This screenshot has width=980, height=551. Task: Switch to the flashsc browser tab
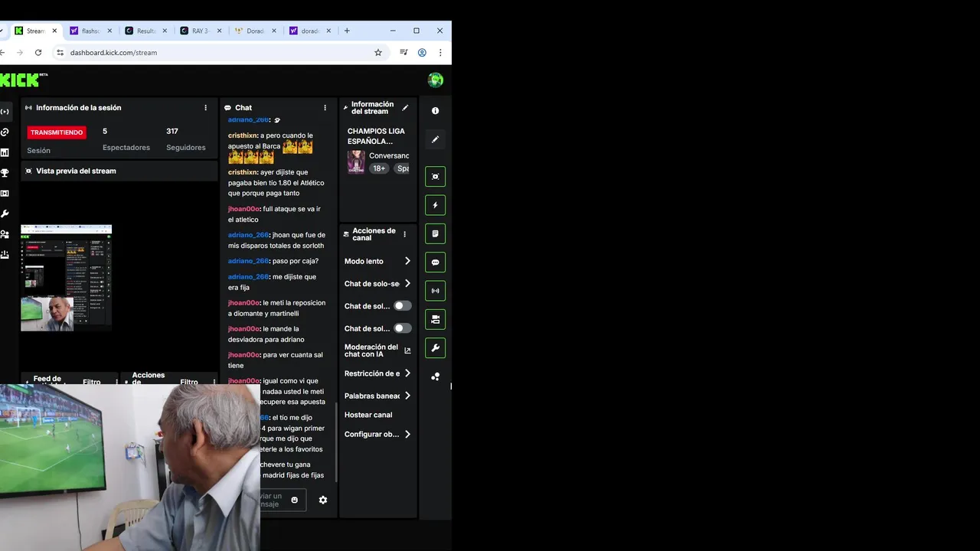click(x=90, y=31)
